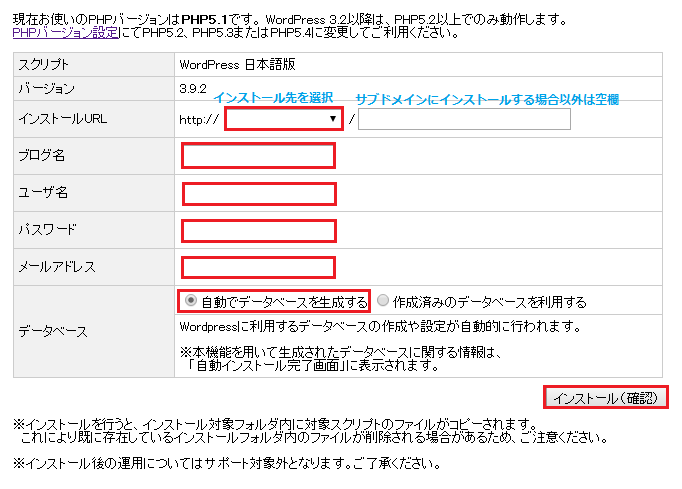682x489 pixels.
Task: Click the スクリプト row label
Action: coord(43,65)
